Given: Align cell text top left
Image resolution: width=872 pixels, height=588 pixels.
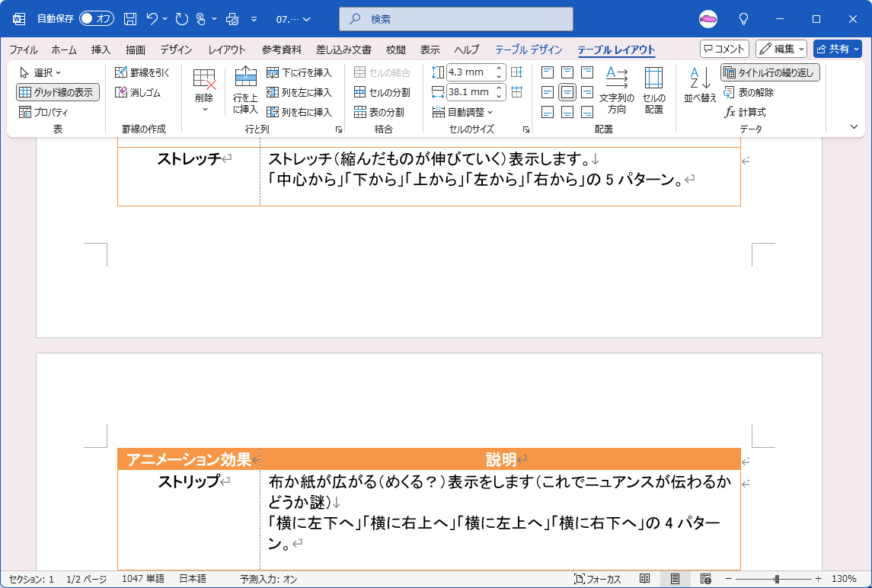Looking at the screenshot, I should [548, 72].
